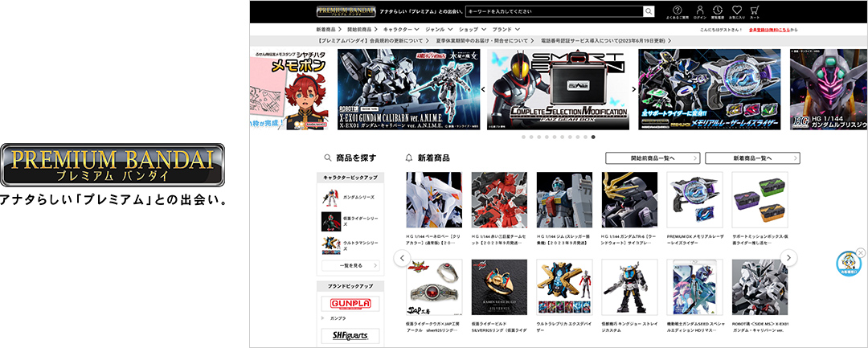Expand the キャラクター dropdown menu
This screenshot has height=348, width=868.
(x=401, y=29)
